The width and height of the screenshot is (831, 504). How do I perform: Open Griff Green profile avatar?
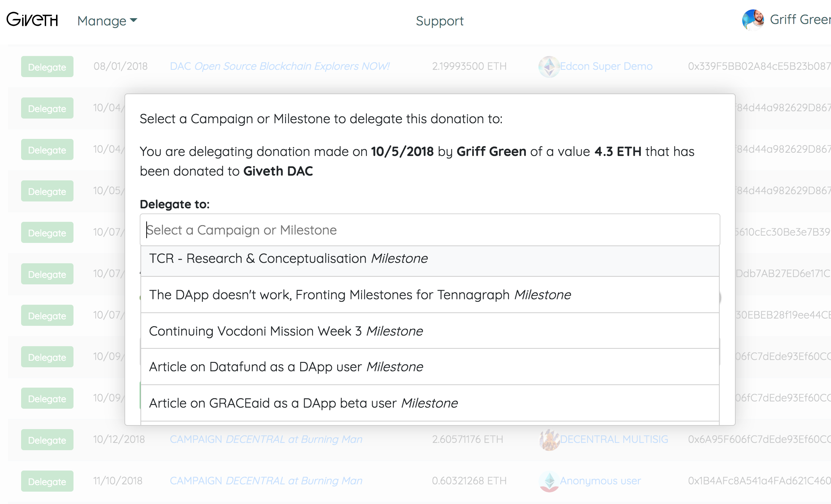point(753,20)
